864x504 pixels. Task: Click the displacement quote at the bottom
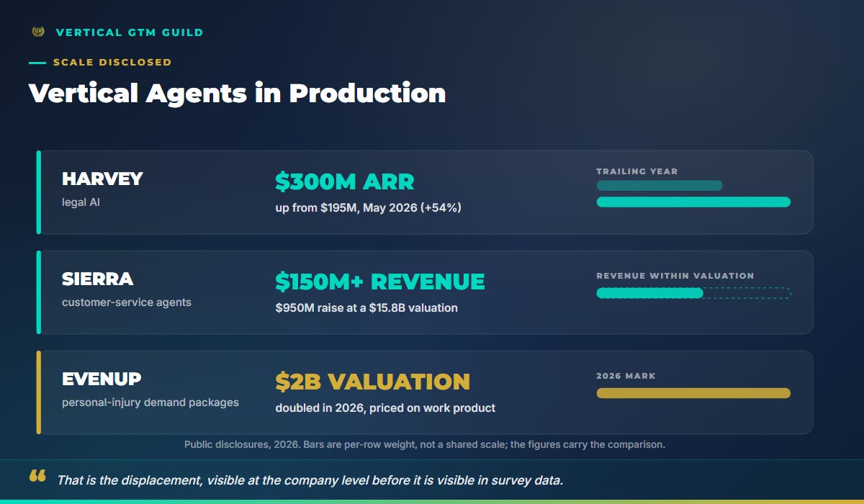pos(310,480)
